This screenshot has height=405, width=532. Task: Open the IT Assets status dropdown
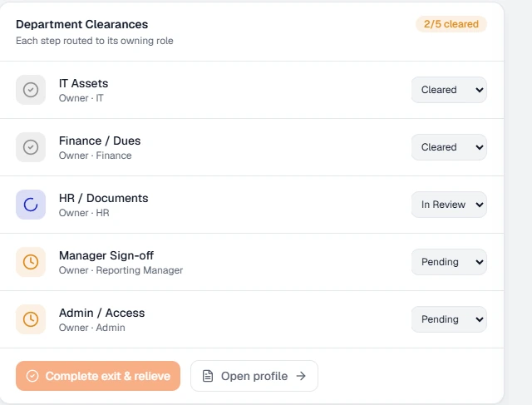tap(449, 90)
